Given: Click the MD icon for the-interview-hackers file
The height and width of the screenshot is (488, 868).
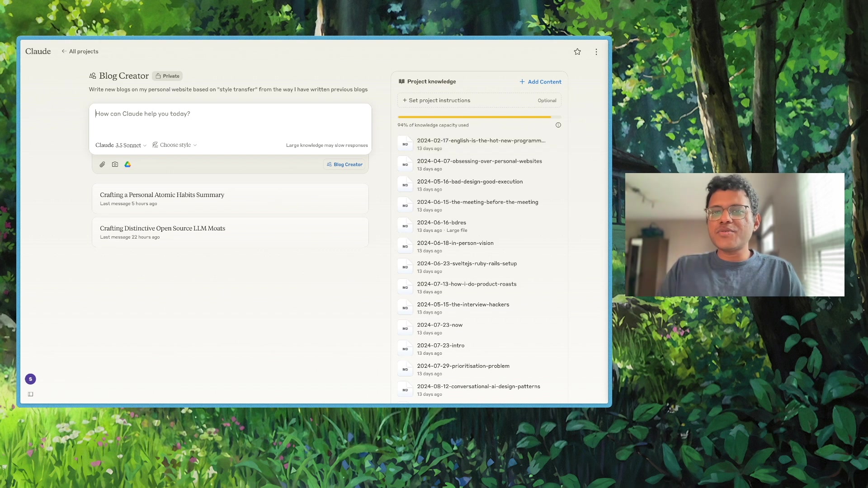Looking at the screenshot, I should pyautogui.click(x=405, y=308).
